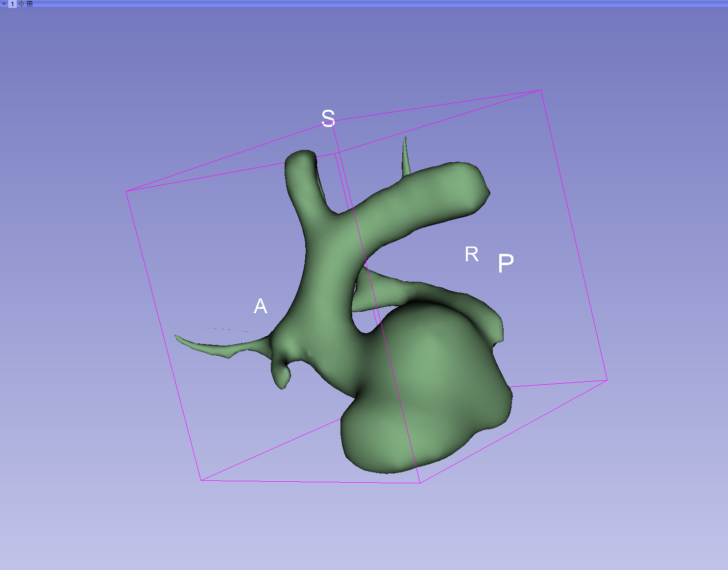
Task: Select the view label "1" in the top bar
Action: tap(13, 3)
